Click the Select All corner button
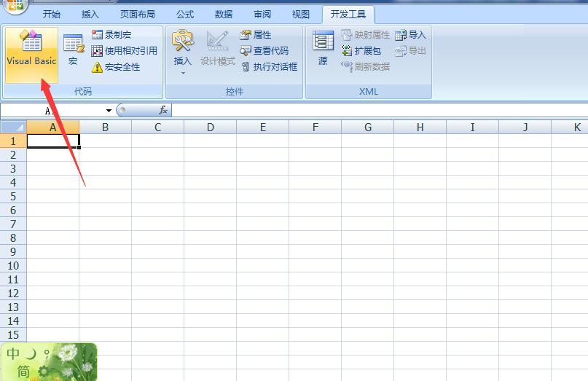The width and height of the screenshot is (588, 381). point(14,127)
